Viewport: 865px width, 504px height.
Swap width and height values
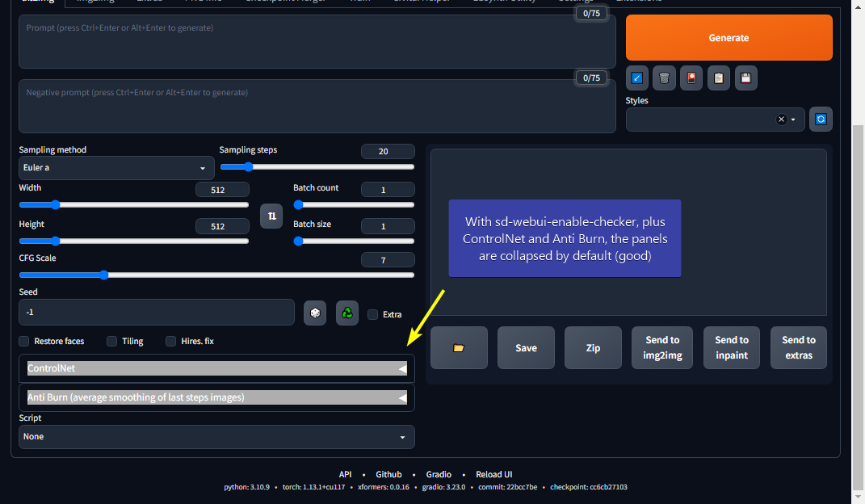point(271,216)
